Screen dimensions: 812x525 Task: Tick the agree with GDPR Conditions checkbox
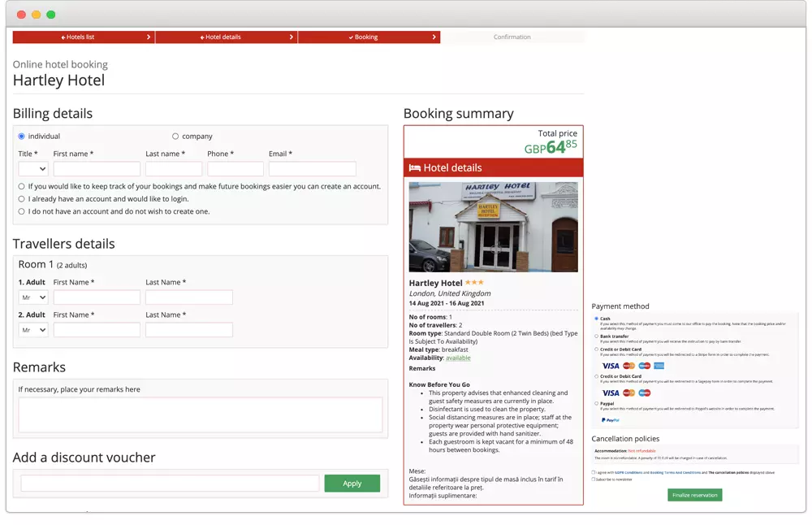tap(594, 472)
